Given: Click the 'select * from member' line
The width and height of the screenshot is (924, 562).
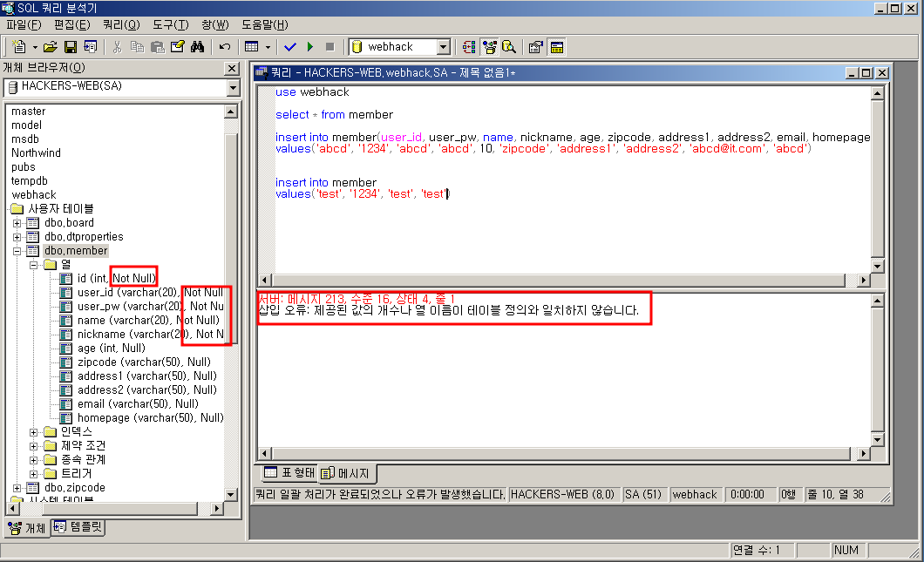Looking at the screenshot, I should (334, 115).
